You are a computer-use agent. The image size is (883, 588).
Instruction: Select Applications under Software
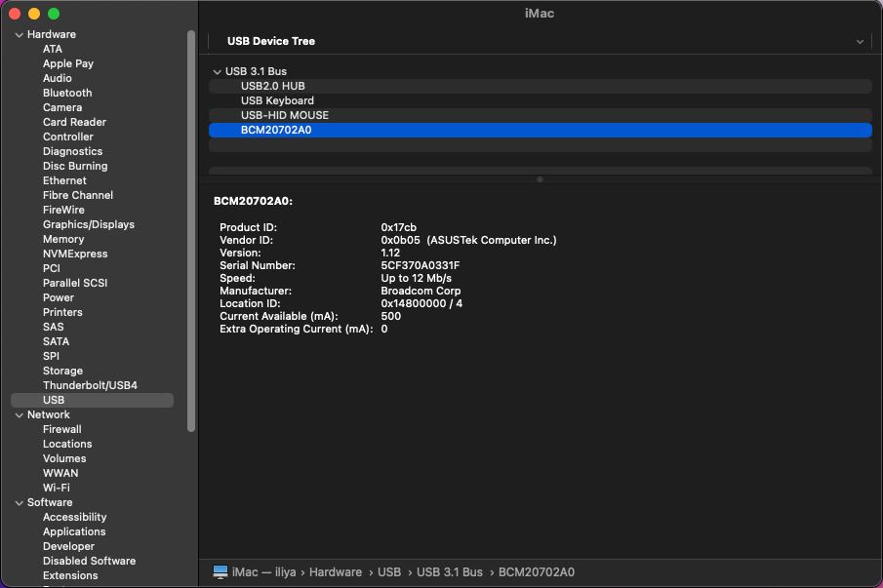coord(74,531)
